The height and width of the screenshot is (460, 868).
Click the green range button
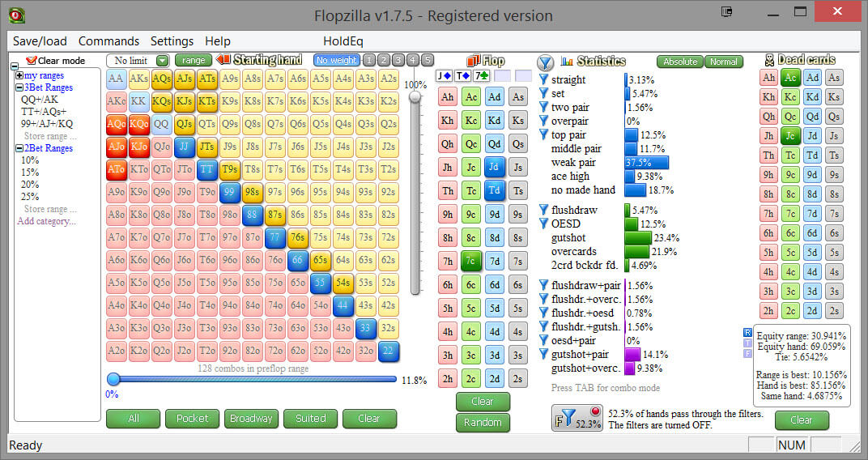pyautogui.click(x=194, y=61)
